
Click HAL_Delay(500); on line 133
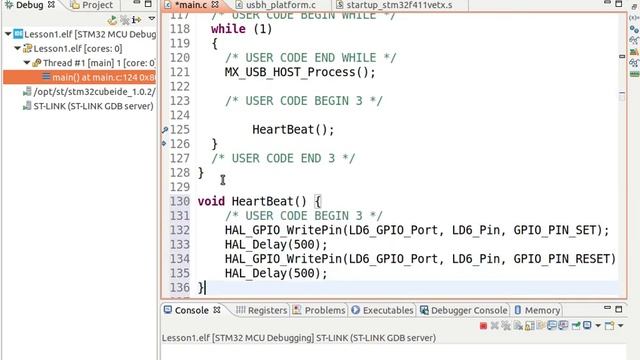click(x=276, y=244)
